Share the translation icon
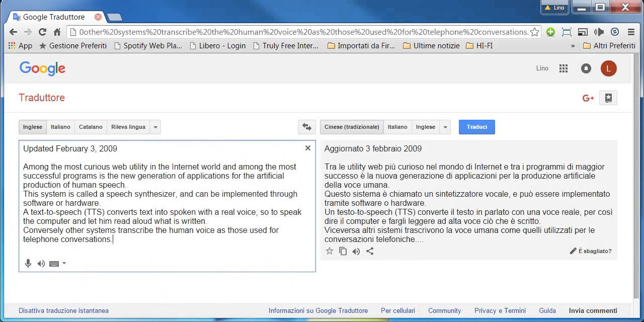This screenshot has height=322, width=644. [x=370, y=251]
